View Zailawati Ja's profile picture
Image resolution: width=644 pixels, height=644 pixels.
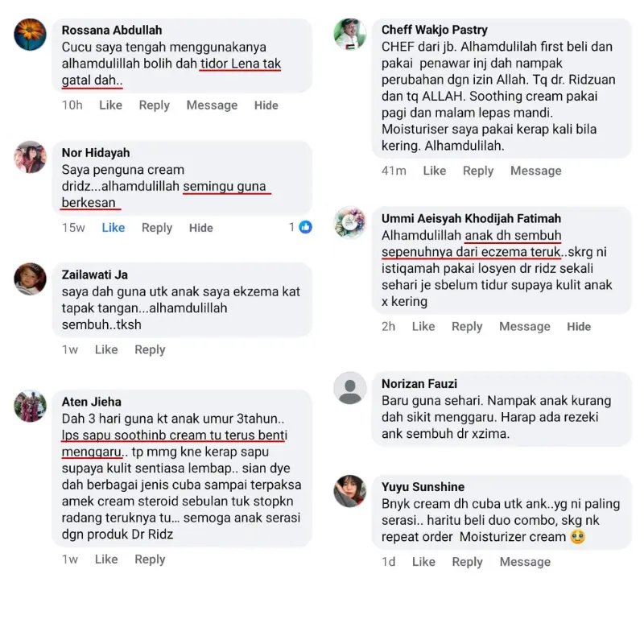30,279
